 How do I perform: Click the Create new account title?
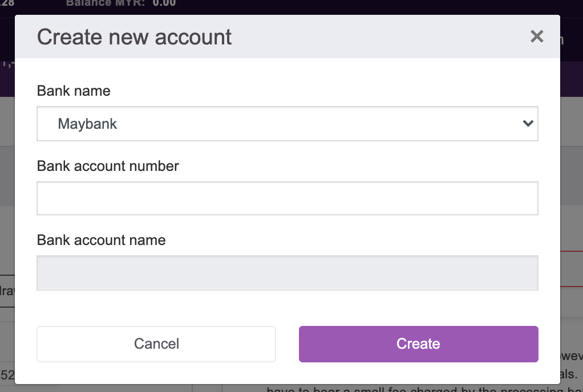tap(134, 37)
